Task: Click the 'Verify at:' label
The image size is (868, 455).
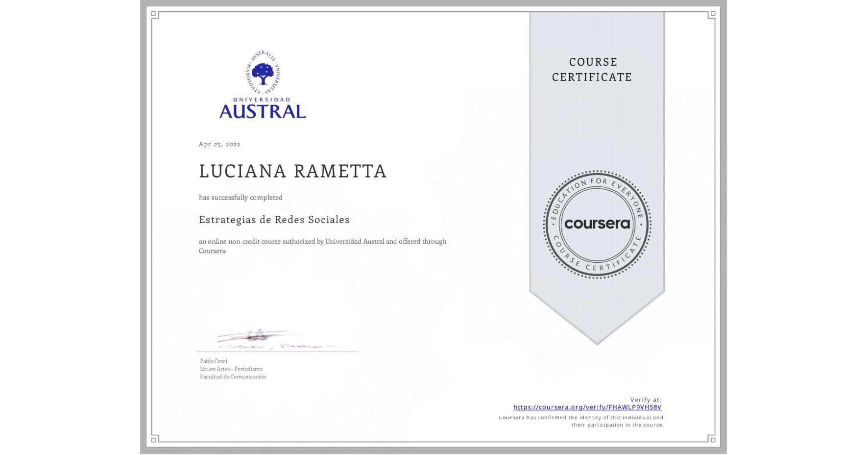Action: [x=646, y=400]
